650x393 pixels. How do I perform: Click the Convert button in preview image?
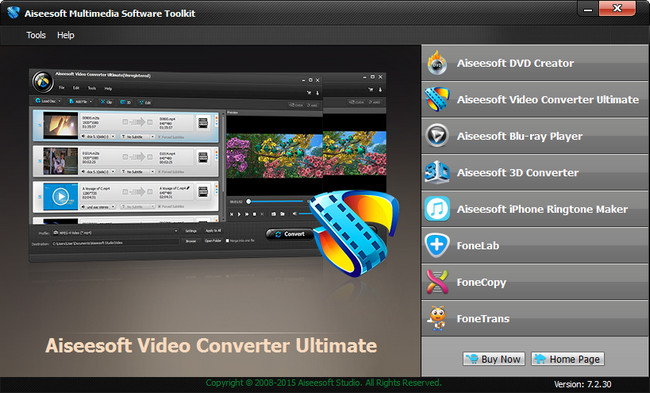[289, 234]
